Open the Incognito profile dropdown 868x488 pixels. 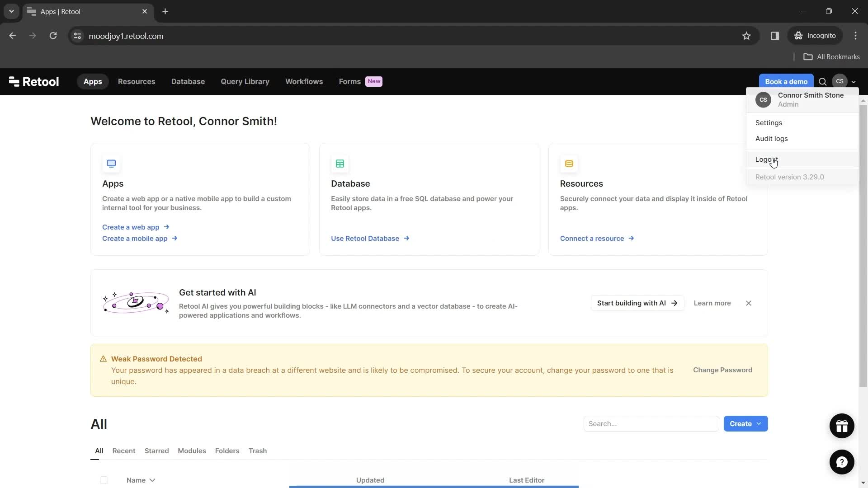pyautogui.click(x=817, y=36)
